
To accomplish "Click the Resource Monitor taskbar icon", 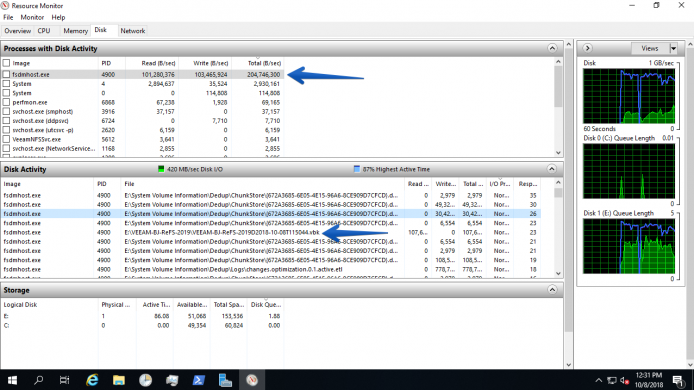I will pyautogui.click(x=252, y=380).
